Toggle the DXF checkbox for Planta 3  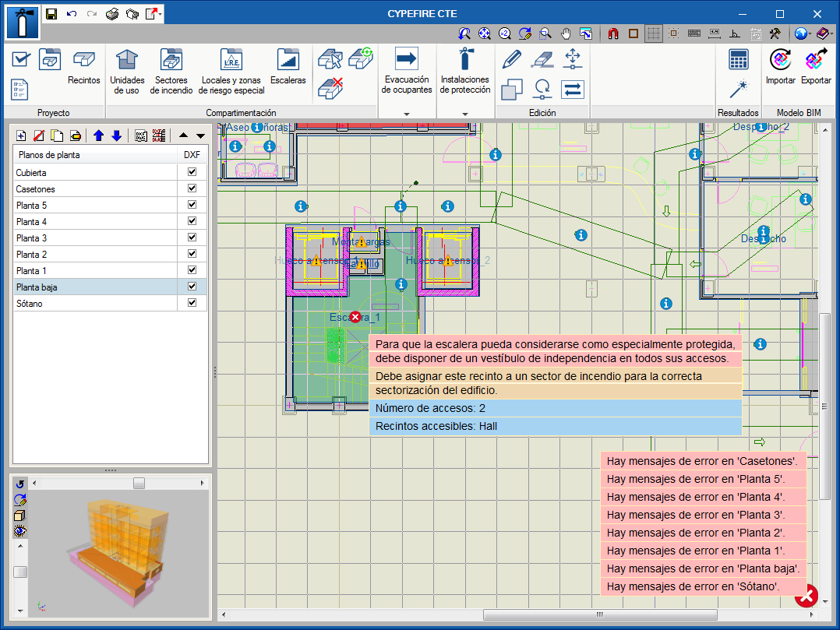click(x=192, y=238)
